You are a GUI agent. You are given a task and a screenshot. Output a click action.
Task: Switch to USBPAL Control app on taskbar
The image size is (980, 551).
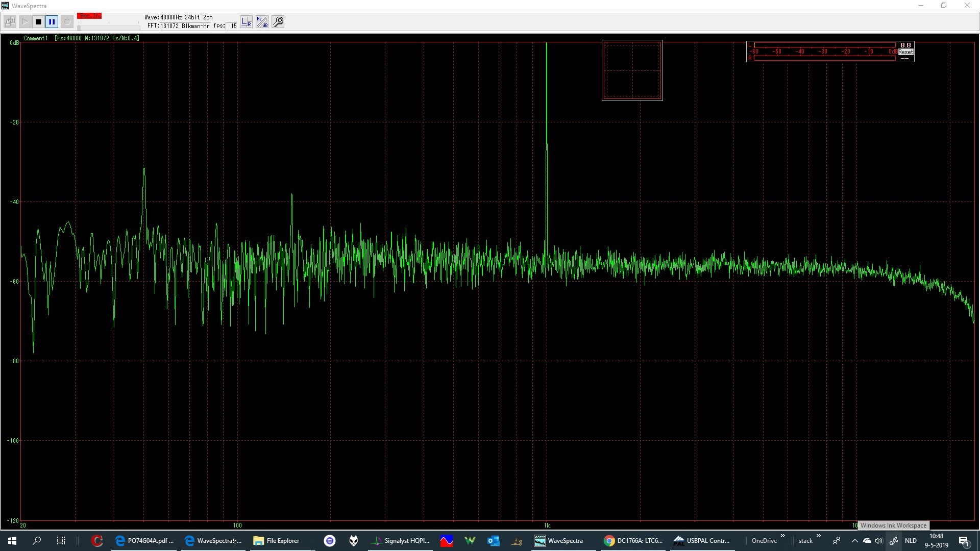pyautogui.click(x=702, y=541)
